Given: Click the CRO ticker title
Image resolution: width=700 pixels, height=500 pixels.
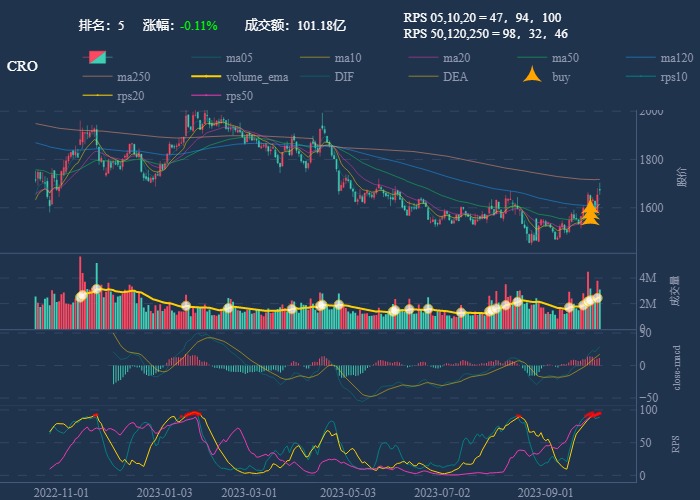Looking at the screenshot, I should pos(22,67).
